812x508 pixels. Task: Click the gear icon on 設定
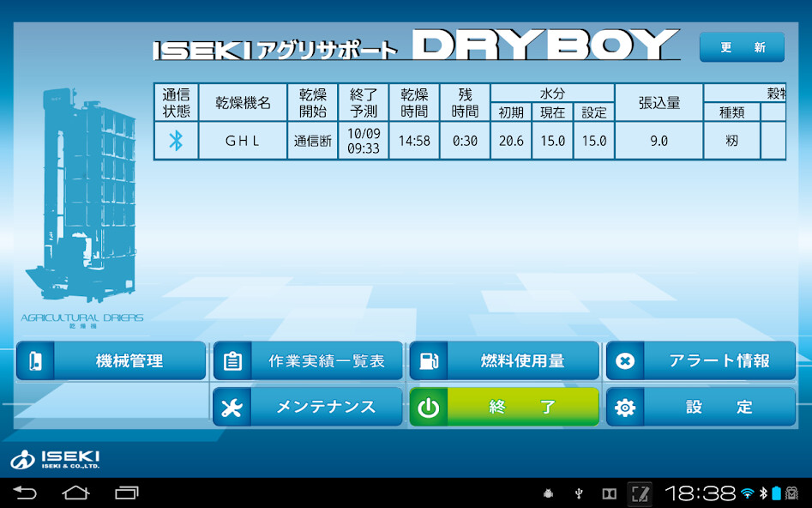tap(625, 408)
